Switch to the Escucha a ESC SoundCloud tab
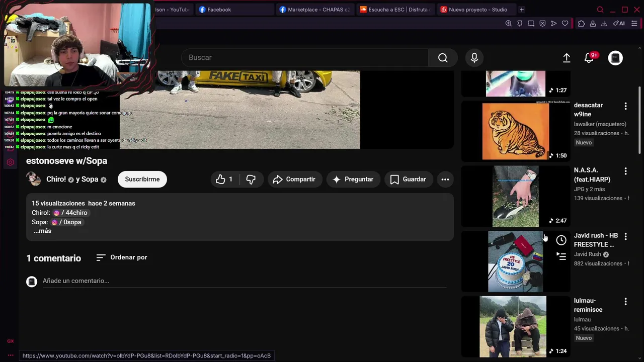 [x=395, y=10]
